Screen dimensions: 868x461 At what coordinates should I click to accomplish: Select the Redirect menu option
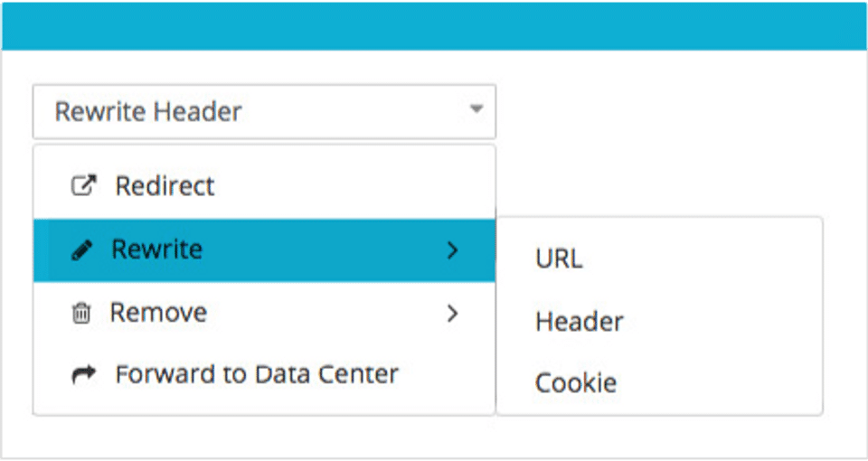tap(165, 187)
